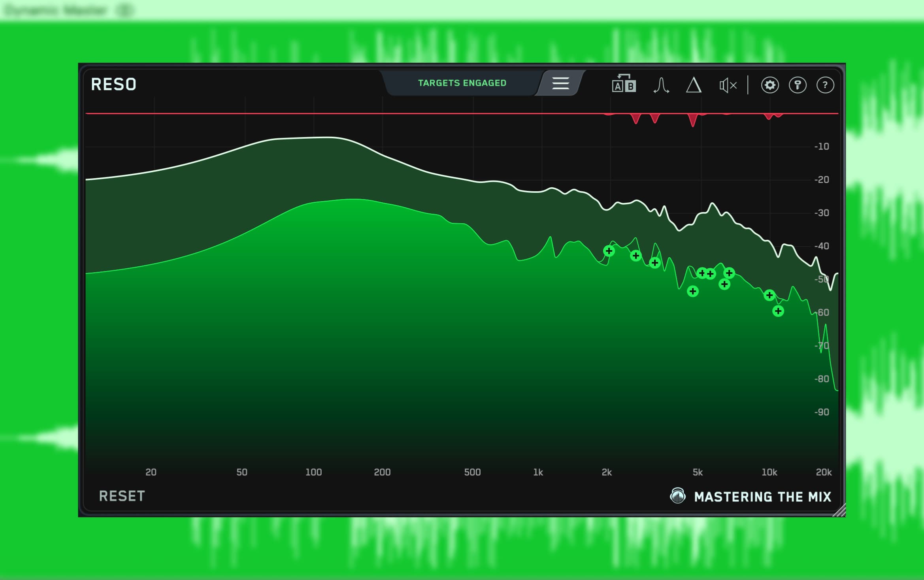Click the red threshold line at top
Screen dimensions: 924x580
tap(462, 113)
